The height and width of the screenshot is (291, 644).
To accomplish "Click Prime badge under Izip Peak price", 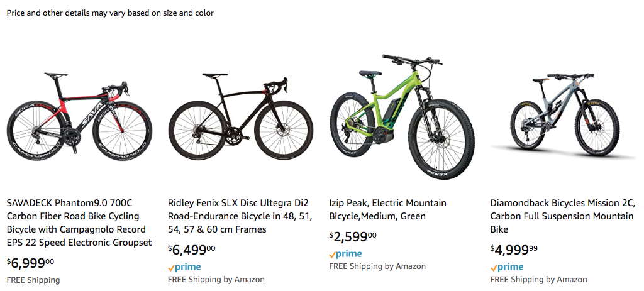I will (345, 253).
